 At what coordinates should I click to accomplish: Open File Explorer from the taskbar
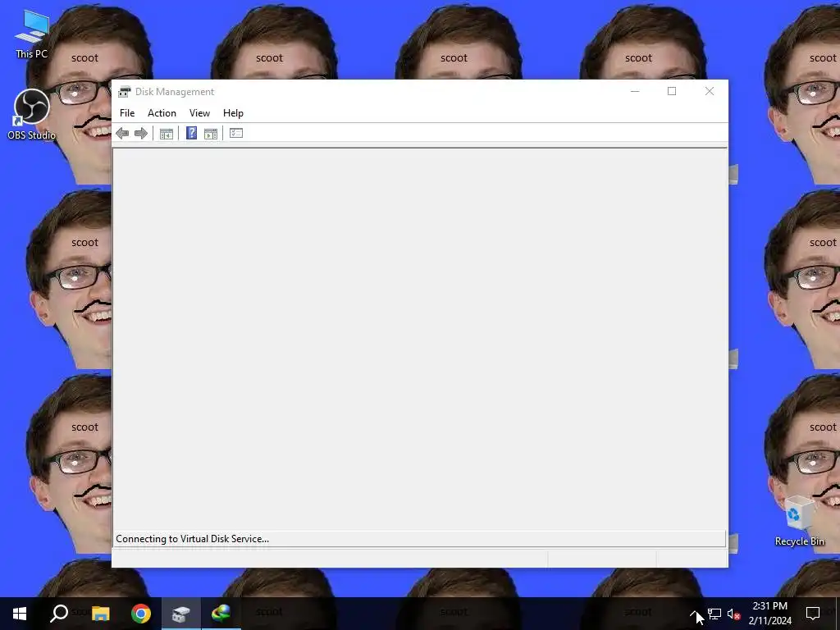click(x=100, y=614)
